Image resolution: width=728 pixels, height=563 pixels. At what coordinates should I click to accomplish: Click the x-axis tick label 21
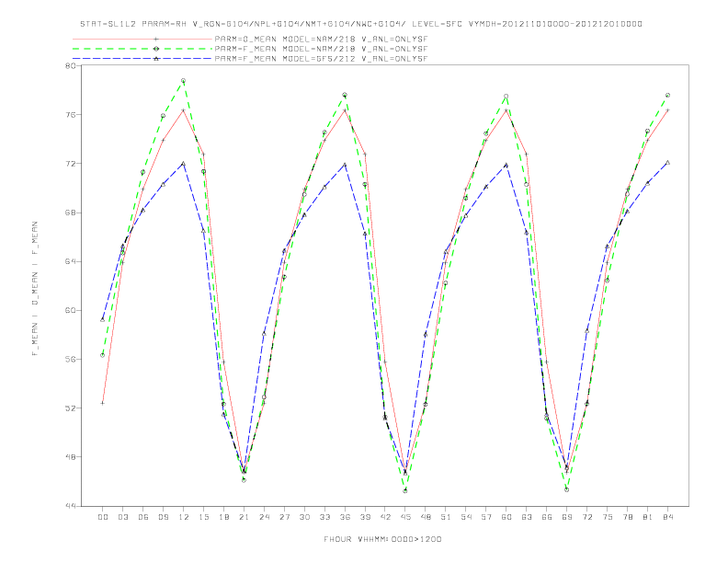tap(244, 517)
